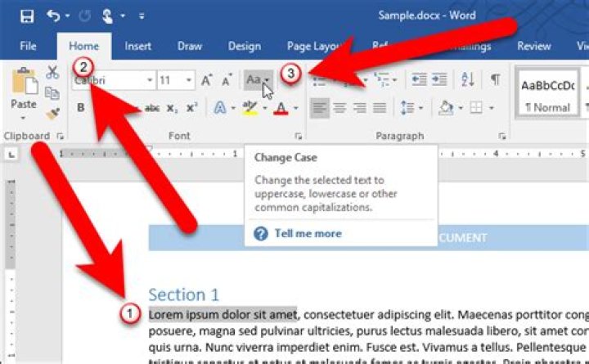Click the Increase Indent icon

click(x=439, y=79)
